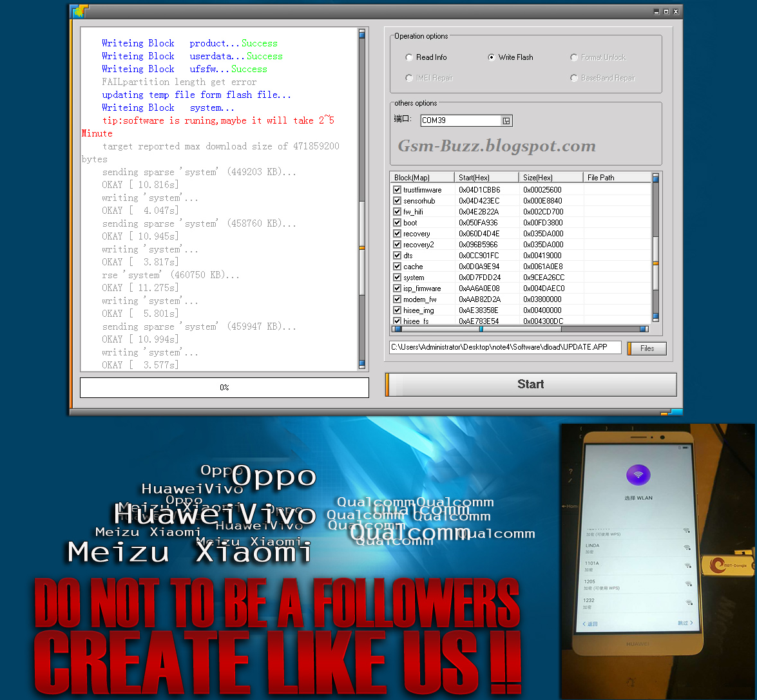Click the 'FAILpartition length get error' log line
The image size is (757, 700).
click(179, 82)
